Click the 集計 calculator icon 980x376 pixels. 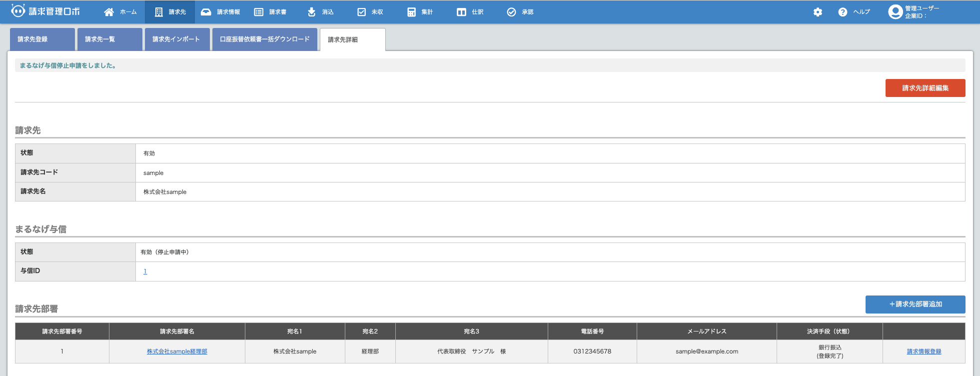click(x=411, y=12)
